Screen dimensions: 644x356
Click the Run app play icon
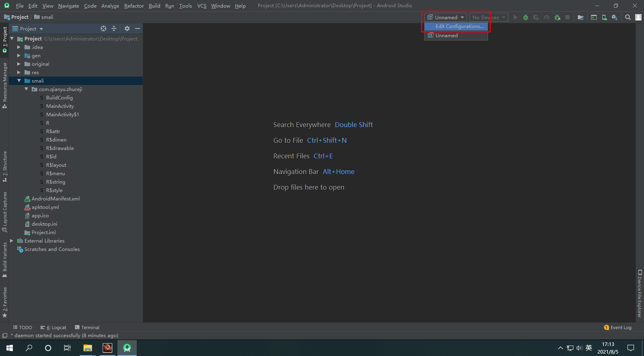pyautogui.click(x=515, y=17)
